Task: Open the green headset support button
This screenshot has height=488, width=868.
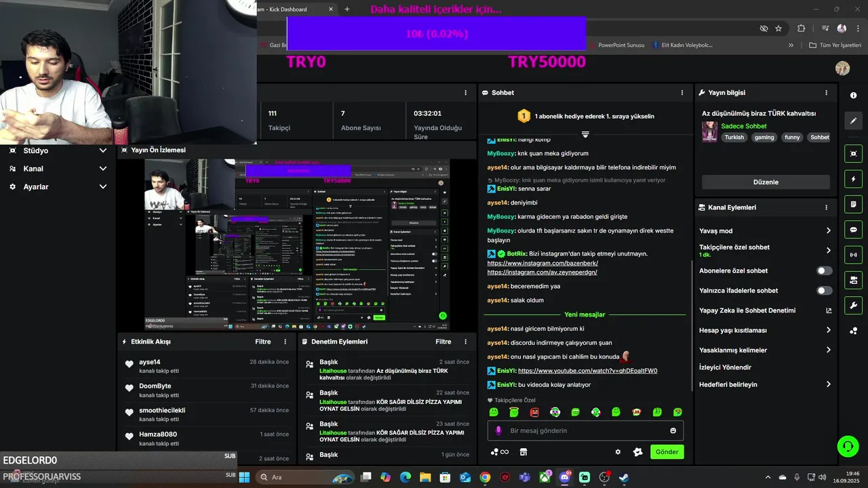Action: [x=848, y=446]
